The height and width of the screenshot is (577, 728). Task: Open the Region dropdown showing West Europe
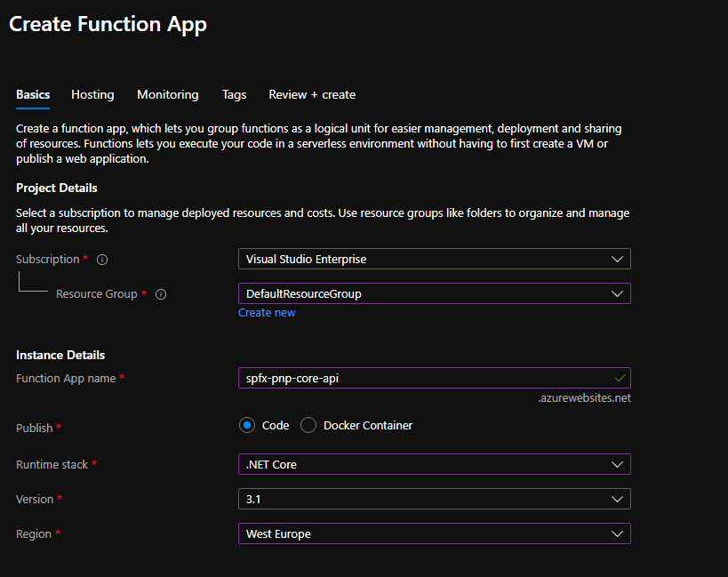434,533
